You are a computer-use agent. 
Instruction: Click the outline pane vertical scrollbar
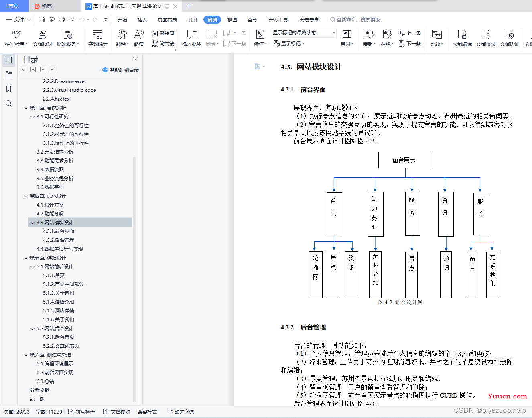(x=134, y=279)
